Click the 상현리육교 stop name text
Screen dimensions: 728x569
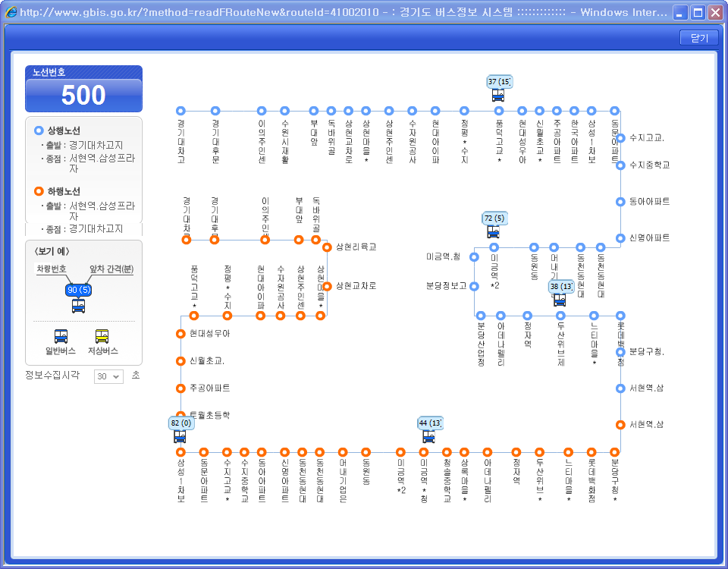(x=356, y=247)
